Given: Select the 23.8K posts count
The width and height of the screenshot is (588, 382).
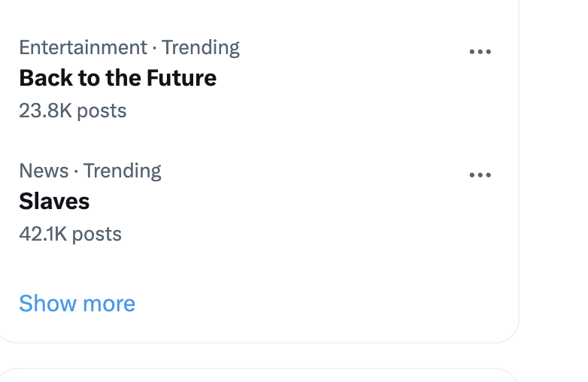Looking at the screenshot, I should 72,111.
